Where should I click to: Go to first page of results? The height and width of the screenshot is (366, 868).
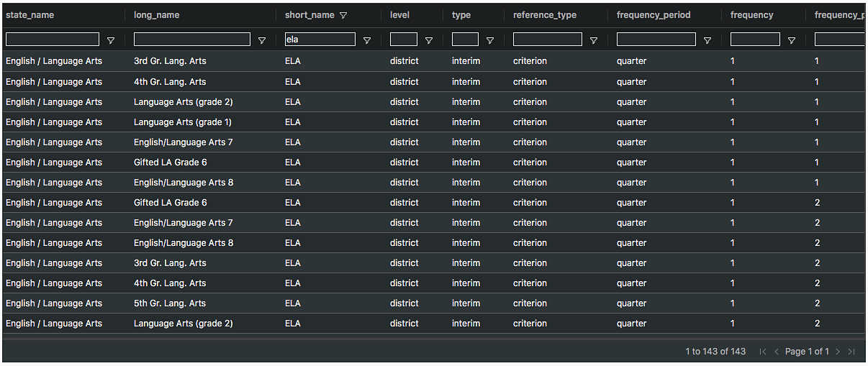[763, 352]
